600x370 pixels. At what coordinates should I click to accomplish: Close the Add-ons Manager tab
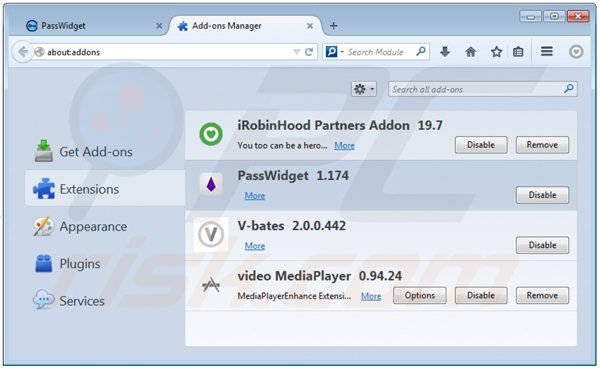click(310, 26)
